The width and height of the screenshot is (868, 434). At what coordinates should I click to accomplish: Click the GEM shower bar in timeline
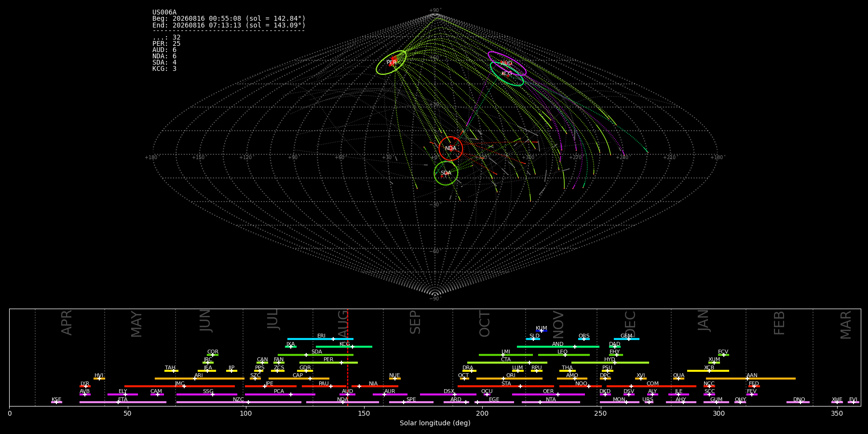(x=626, y=339)
